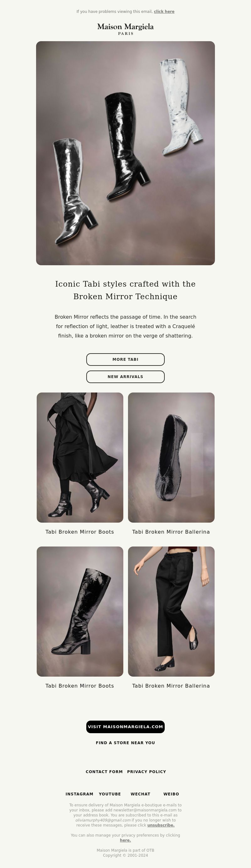Image resolution: width=251 pixels, height=868 pixels.
Task: Select first Tabi Broken Mirror Ballerina caption
Action: [171, 532]
